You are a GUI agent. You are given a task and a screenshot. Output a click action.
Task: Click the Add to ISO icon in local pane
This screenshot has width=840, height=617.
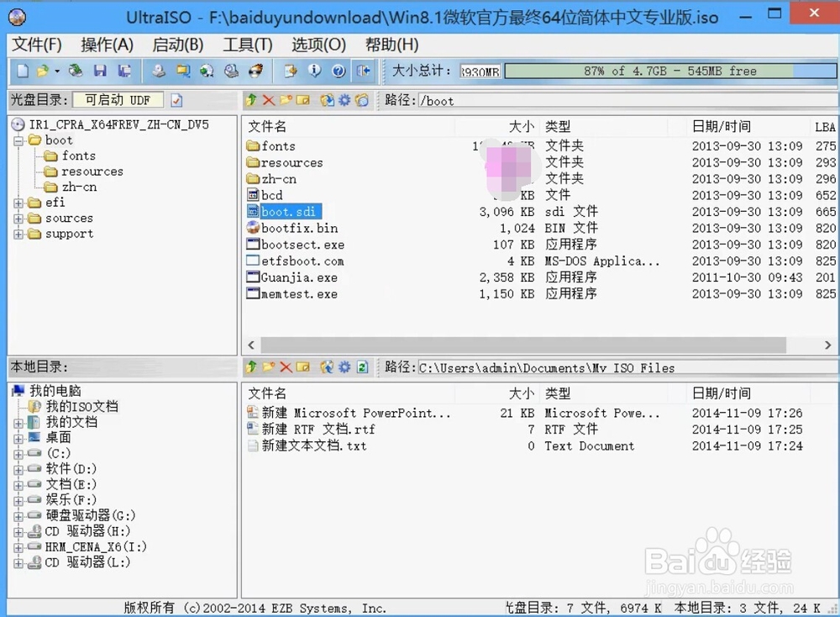328,367
